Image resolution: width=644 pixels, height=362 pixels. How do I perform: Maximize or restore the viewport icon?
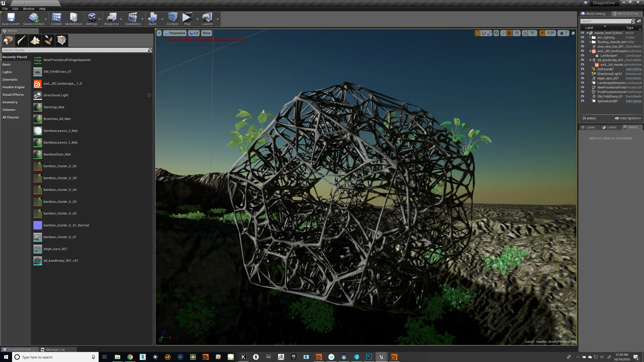click(573, 33)
